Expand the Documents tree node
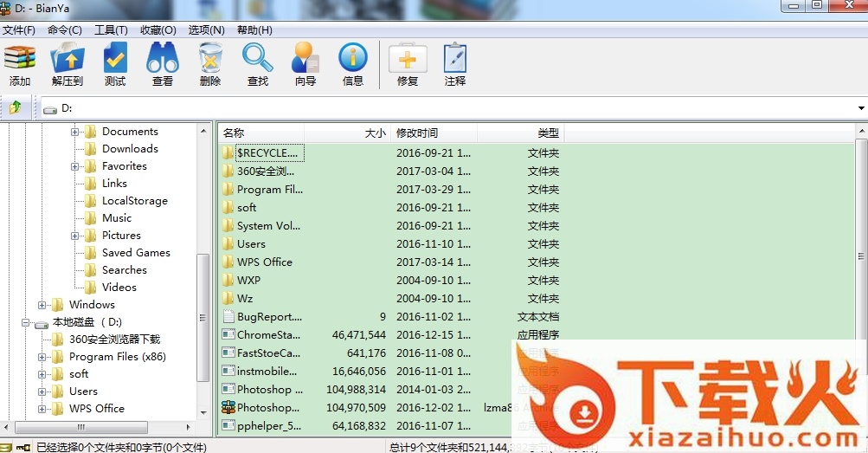This screenshot has height=453, width=868. point(74,132)
